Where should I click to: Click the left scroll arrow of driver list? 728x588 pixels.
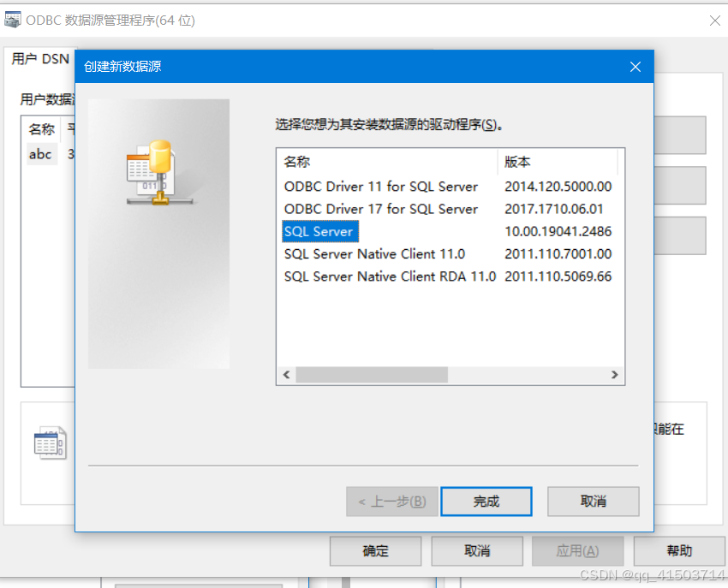[x=286, y=375]
